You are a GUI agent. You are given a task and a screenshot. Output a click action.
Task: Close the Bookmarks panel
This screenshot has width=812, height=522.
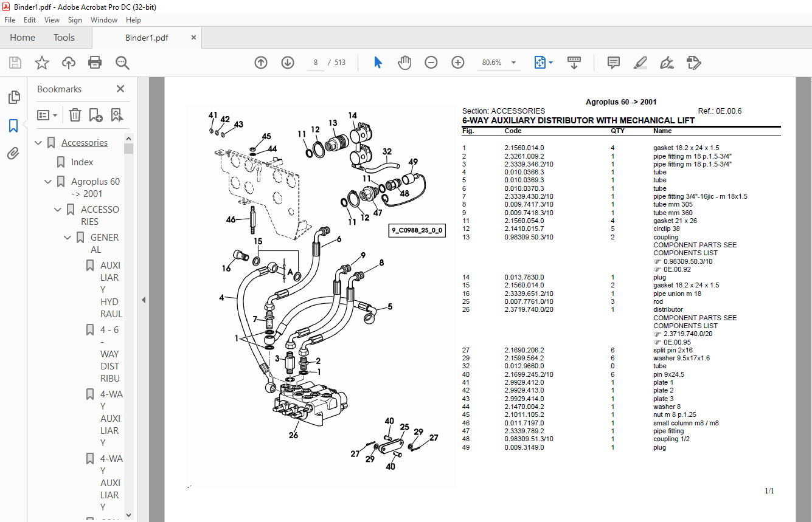[120, 89]
